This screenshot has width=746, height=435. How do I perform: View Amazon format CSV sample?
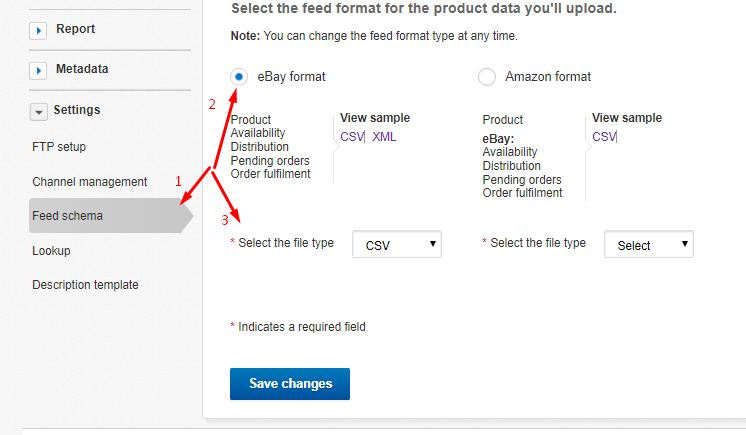[x=604, y=137]
